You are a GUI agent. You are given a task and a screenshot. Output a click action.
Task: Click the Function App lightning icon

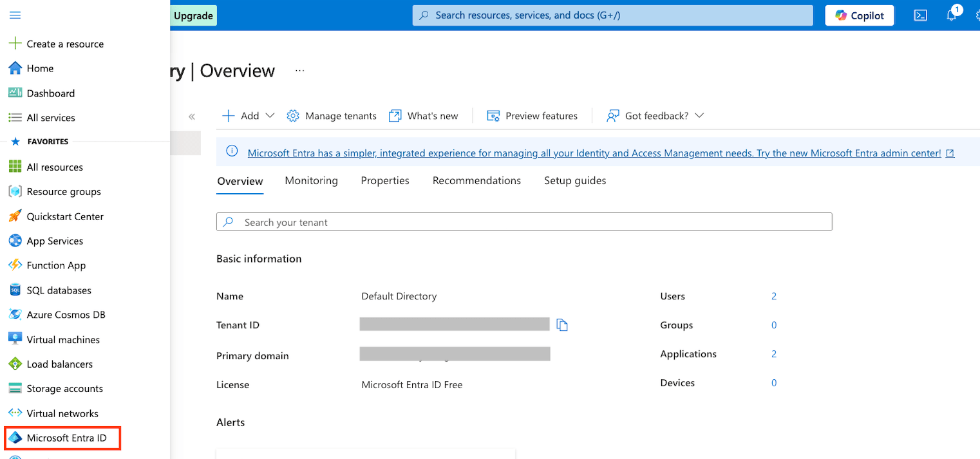click(x=15, y=265)
